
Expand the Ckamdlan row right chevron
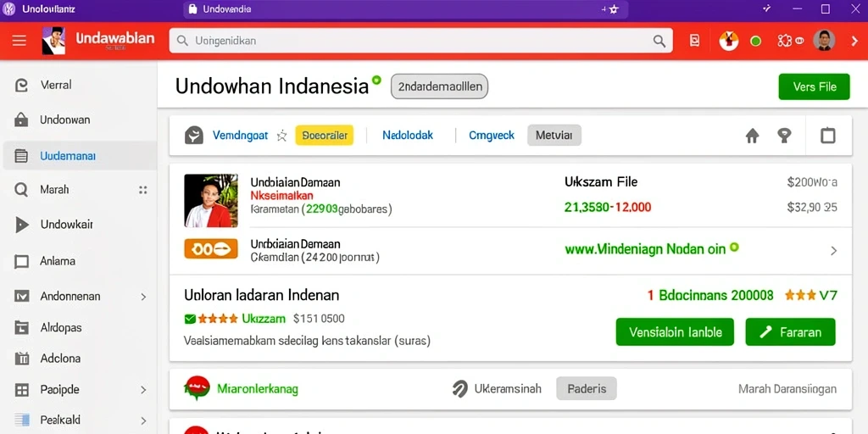(x=834, y=251)
